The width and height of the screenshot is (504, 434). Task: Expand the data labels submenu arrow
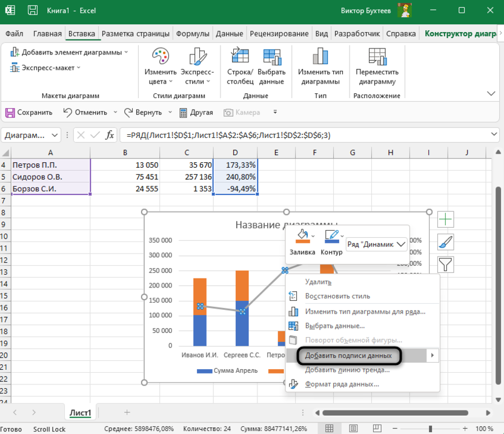tap(433, 355)
